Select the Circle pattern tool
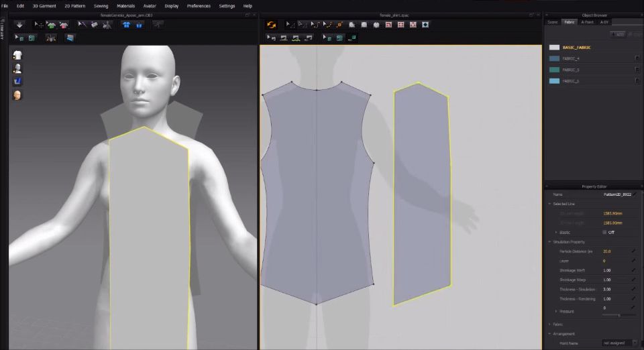The width and height of the screenshot is (644, 350). click(x=376, y=25)
